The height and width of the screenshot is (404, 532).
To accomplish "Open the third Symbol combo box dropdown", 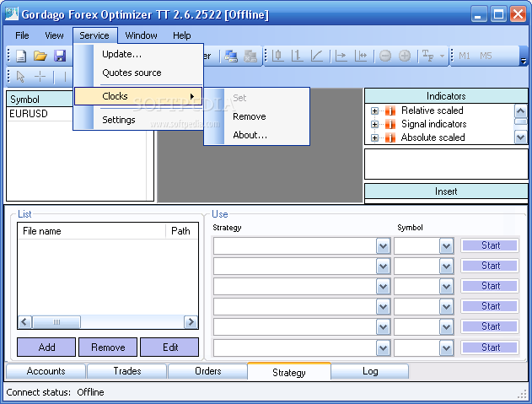I will click(446, 287).
